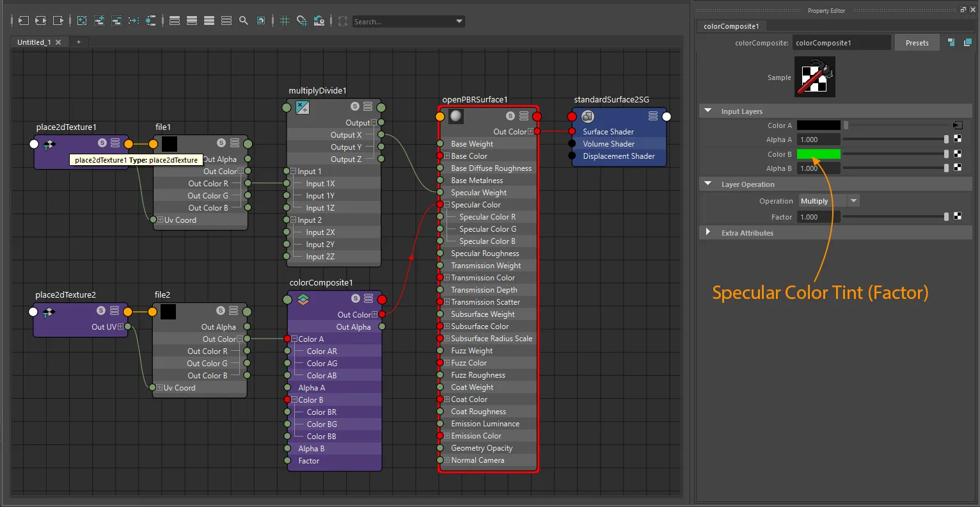
Task: Collapse the Input Layers section
Action: [708, 111]
